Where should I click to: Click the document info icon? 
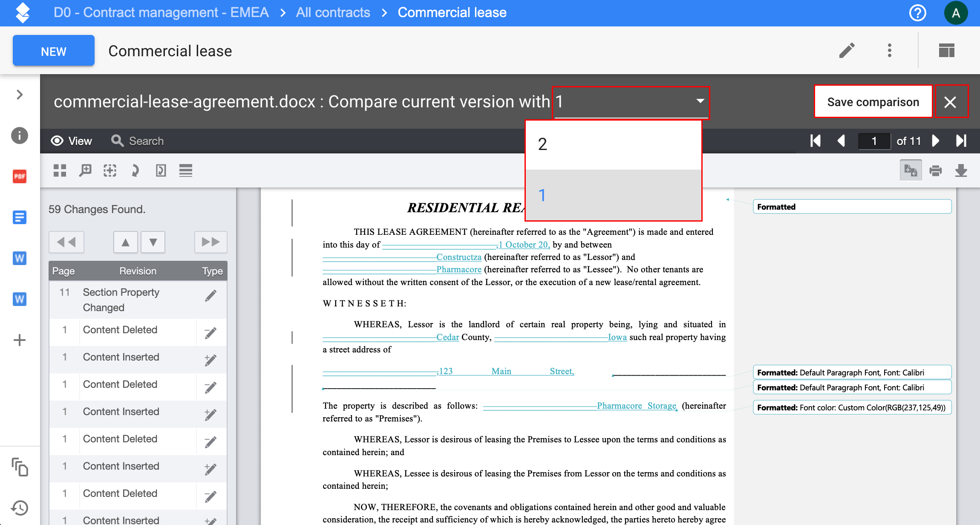pos(19,135)
